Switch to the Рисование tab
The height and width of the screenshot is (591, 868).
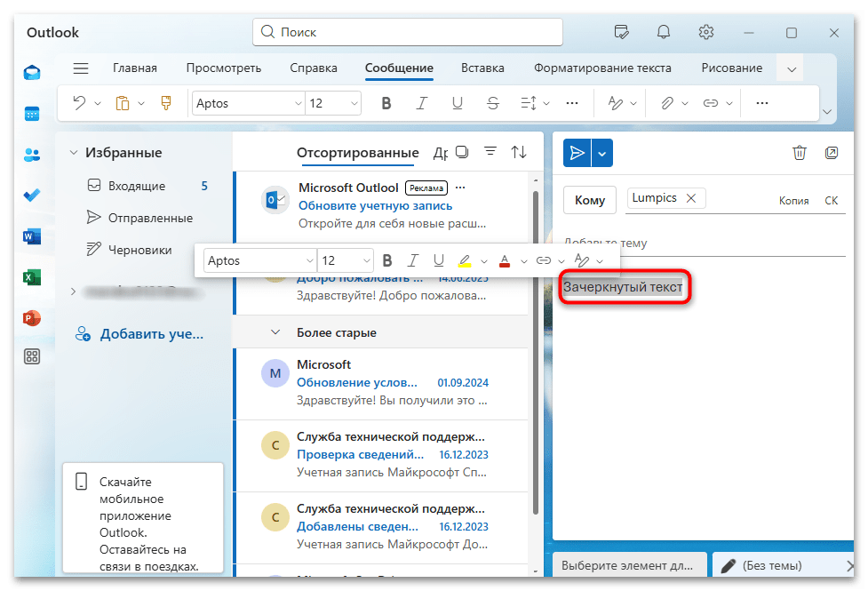(x=731, y=68)
